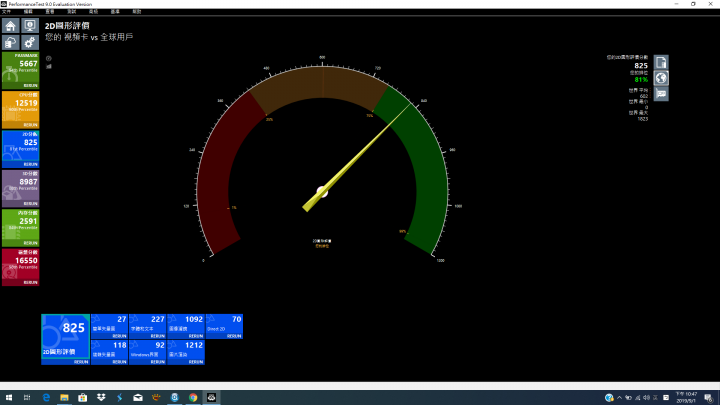
Task: Click the 2D圖形評價 page heading
Action: (x=67, y=26)
